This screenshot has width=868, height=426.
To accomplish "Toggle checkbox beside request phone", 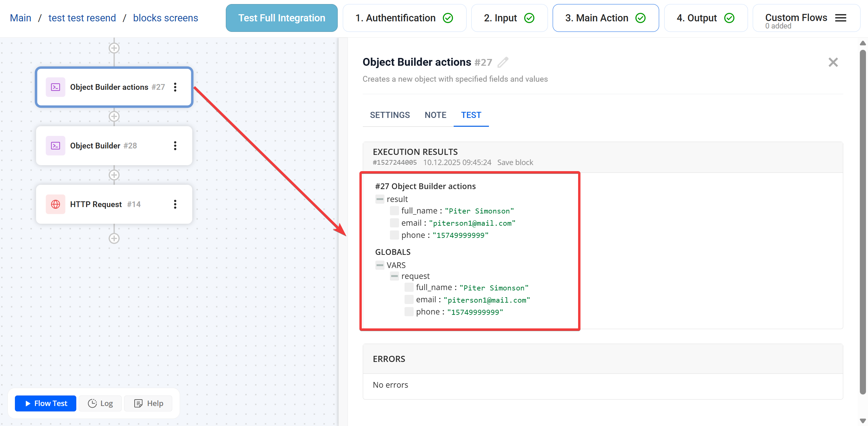I will [x=409, y=312].
